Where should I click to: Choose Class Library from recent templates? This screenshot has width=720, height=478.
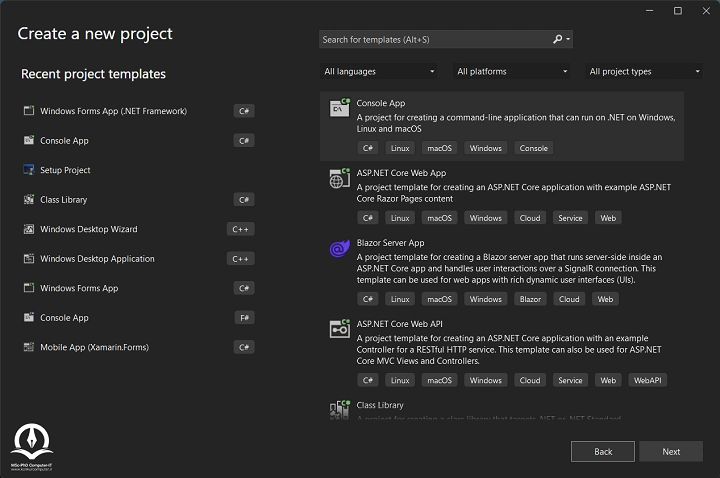pyautogui.click(x=64, y=200)
